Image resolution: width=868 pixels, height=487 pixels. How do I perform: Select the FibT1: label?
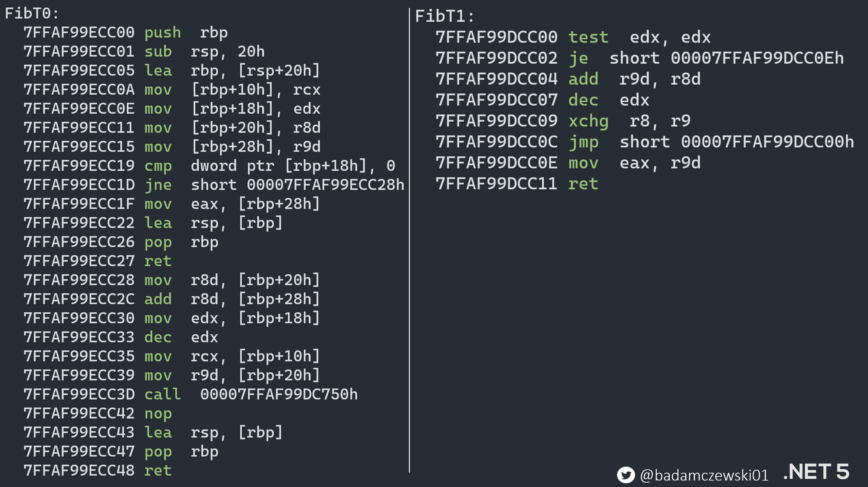pos(445,17)
